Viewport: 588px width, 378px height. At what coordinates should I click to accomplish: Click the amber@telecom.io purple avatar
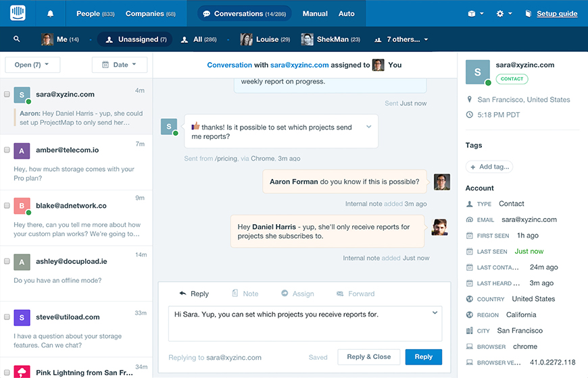click(22, 151)
